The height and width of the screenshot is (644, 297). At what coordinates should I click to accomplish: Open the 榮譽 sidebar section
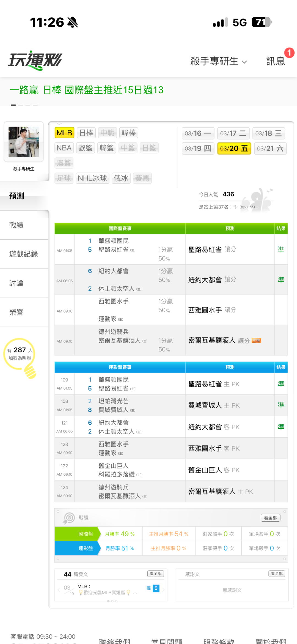point(24,313)
